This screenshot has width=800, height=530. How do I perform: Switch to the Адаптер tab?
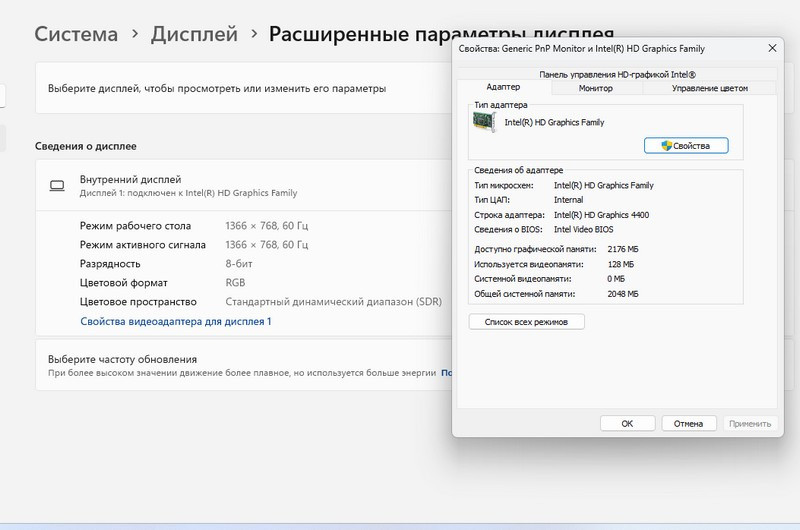click(503, 87)
